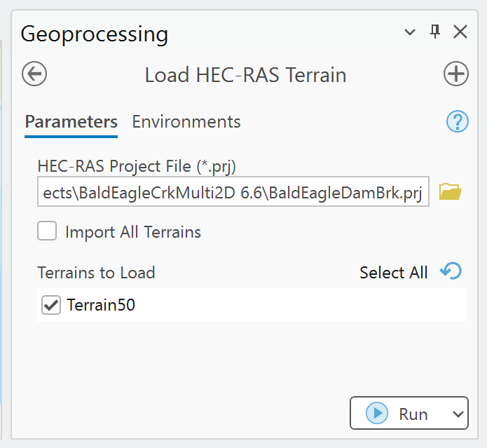The width and height of the screenshot is (487, 448).
Task: Click the HEC-RAS Project File (*.prj) label
Action: click(137, 166)
